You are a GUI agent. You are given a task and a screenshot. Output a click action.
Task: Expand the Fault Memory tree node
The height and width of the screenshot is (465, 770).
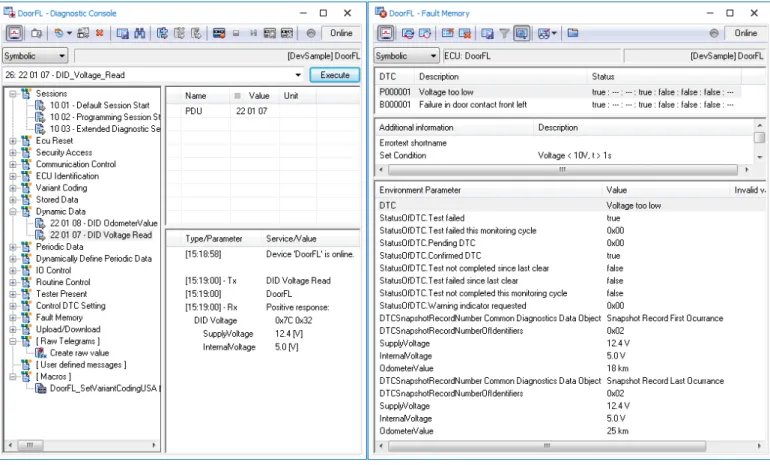13,317
